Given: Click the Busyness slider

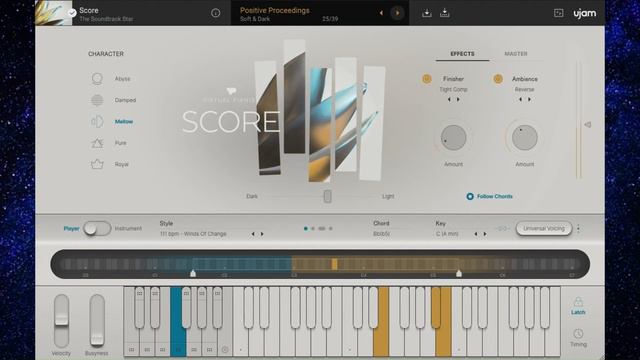Looking at the screenshot, I should coord(97,321).
